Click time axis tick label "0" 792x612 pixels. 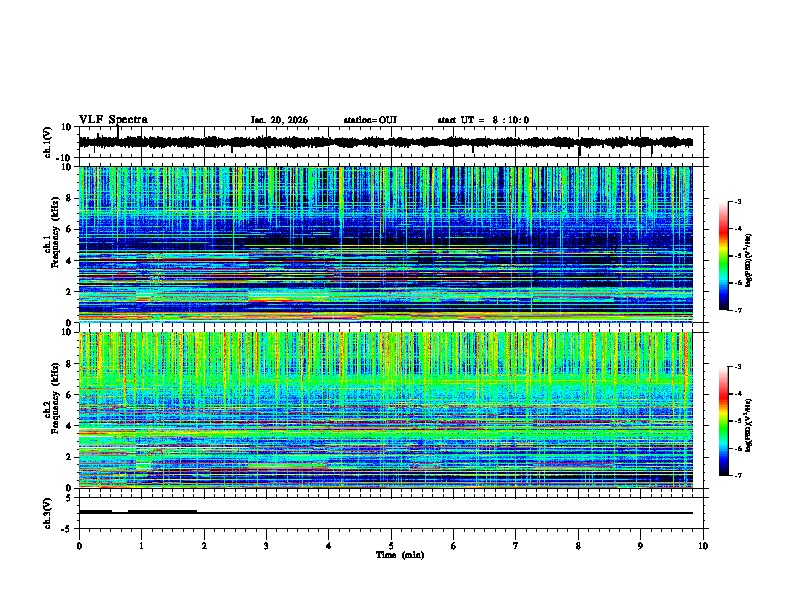pos(79,546)
